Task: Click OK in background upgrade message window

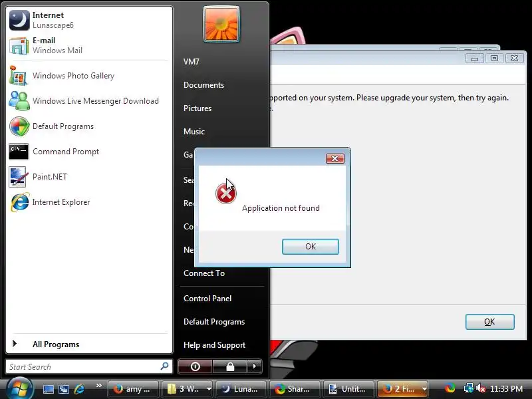Action: (489, 322)
